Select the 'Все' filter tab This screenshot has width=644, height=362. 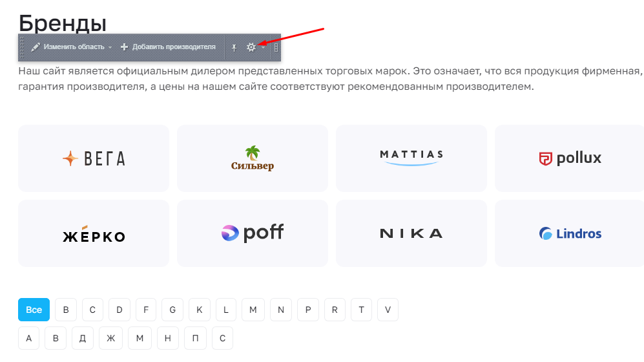tap(34, 310)
